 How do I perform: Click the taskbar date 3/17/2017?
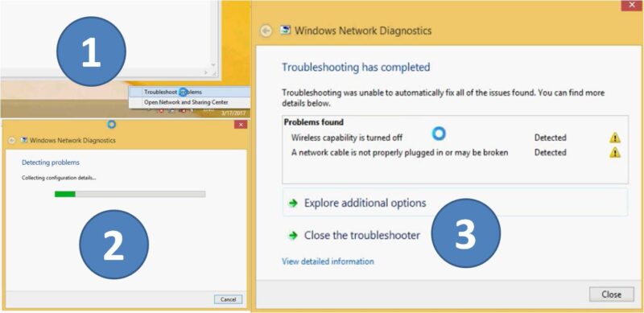tap(233, 113)
